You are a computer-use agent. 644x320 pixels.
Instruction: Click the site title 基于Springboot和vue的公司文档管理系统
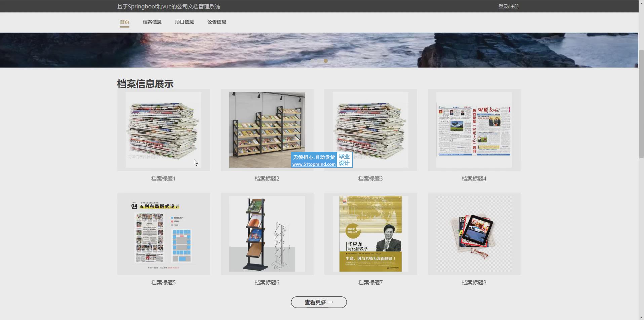[168, 6]
